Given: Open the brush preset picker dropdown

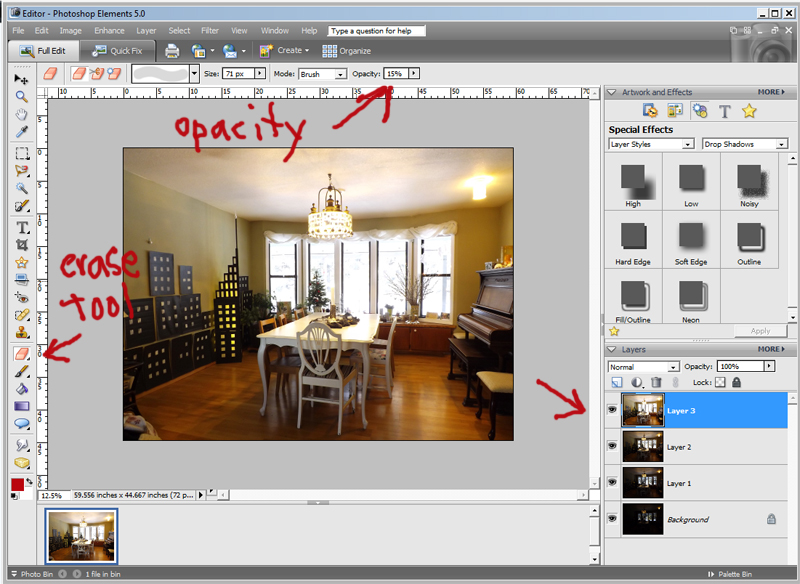Looking at the screenshot, I should click(x=194, y=74).
